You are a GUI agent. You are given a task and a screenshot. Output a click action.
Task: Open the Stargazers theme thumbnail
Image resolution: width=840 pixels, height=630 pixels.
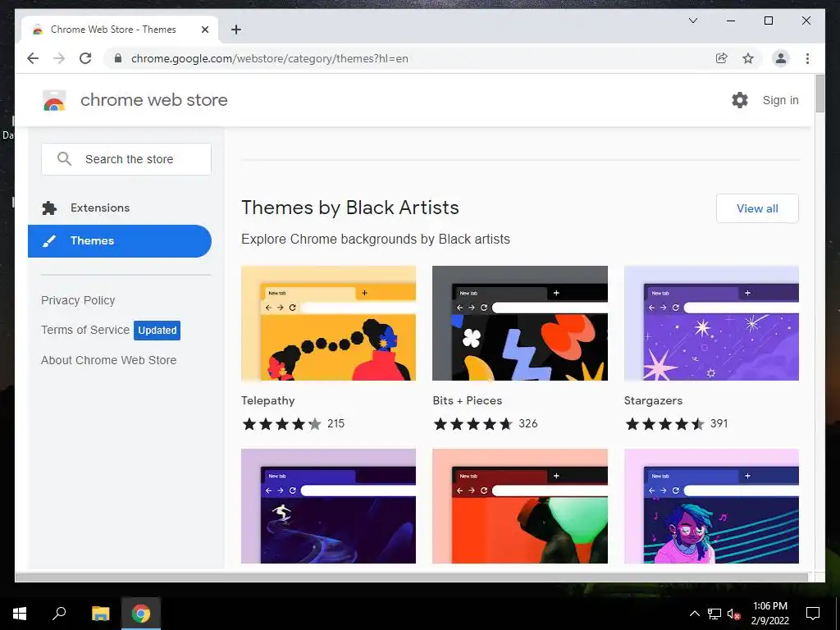click(711, 323)
